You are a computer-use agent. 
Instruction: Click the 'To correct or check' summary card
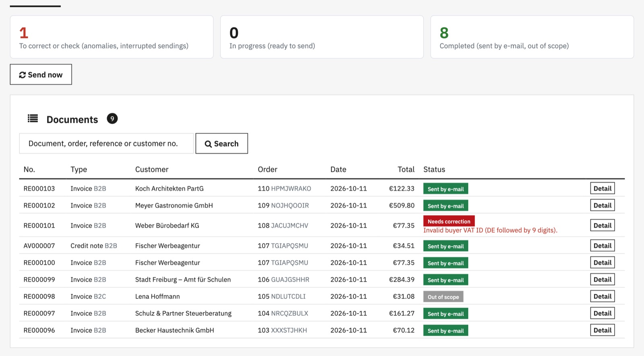(x=111, y=37)
